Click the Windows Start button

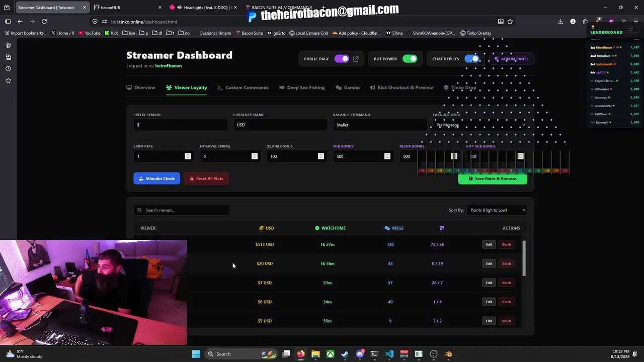(x=196, y=354)
